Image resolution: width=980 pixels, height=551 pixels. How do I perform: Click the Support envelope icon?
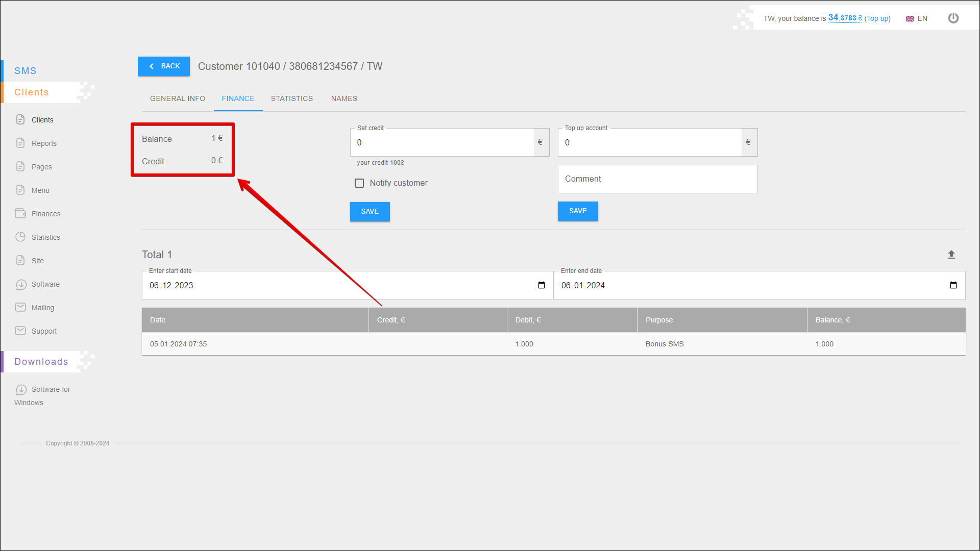click(x=20, y=331)
